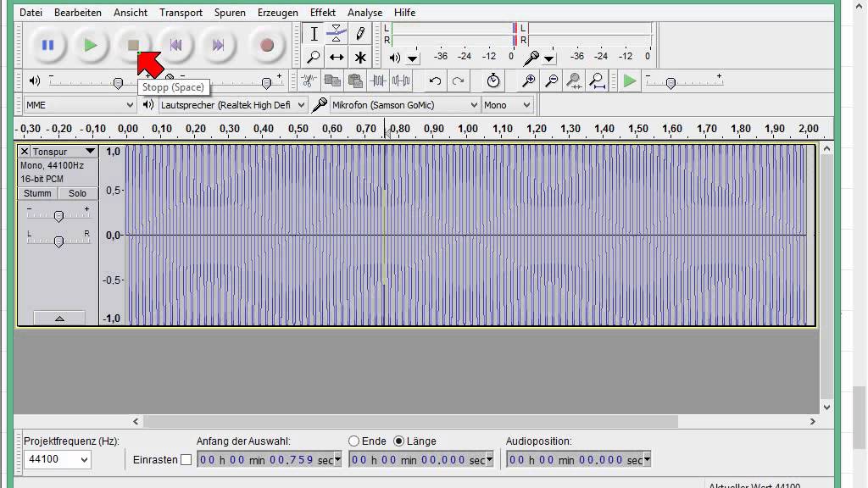Mute the track with Stumm

click(37, 193)
